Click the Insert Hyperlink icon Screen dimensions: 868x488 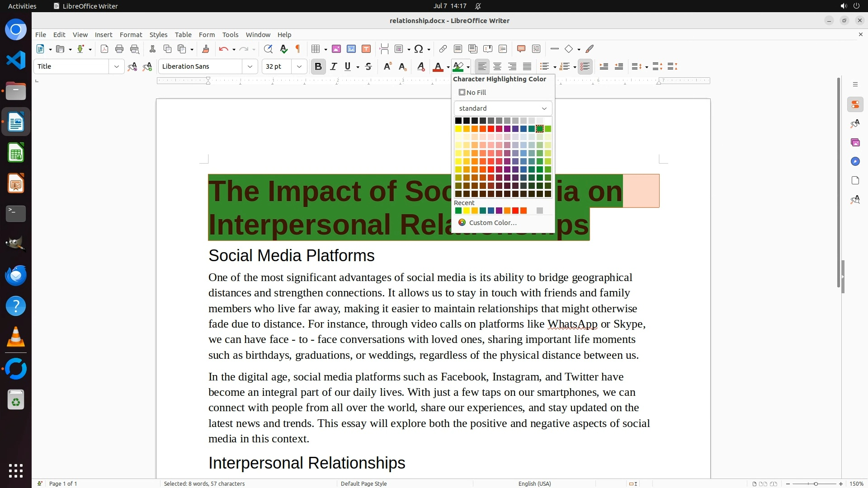tap(443, 49)
